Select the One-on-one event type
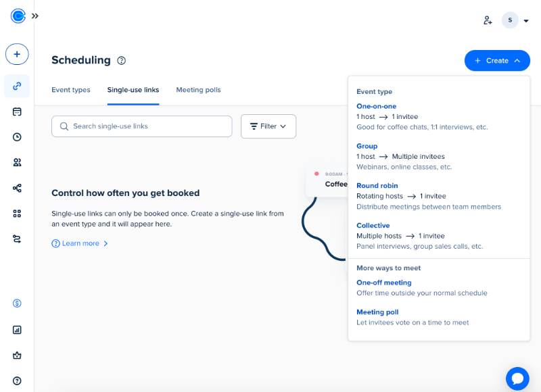 pos(375,106)
